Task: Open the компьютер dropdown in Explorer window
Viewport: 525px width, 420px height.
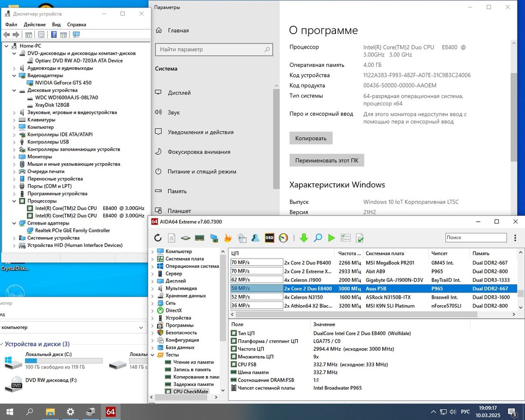Action: tap(141, 328)
